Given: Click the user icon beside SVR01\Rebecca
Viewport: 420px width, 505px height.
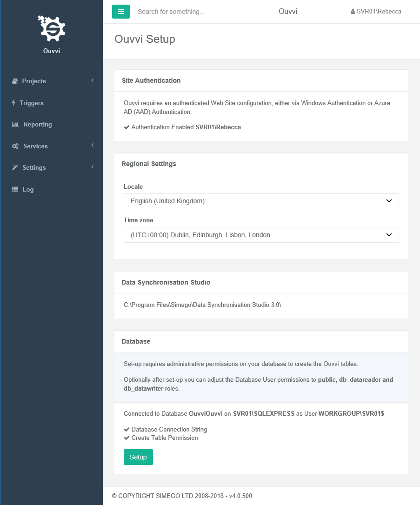Looking at the screenshot, I should point(353,12).
